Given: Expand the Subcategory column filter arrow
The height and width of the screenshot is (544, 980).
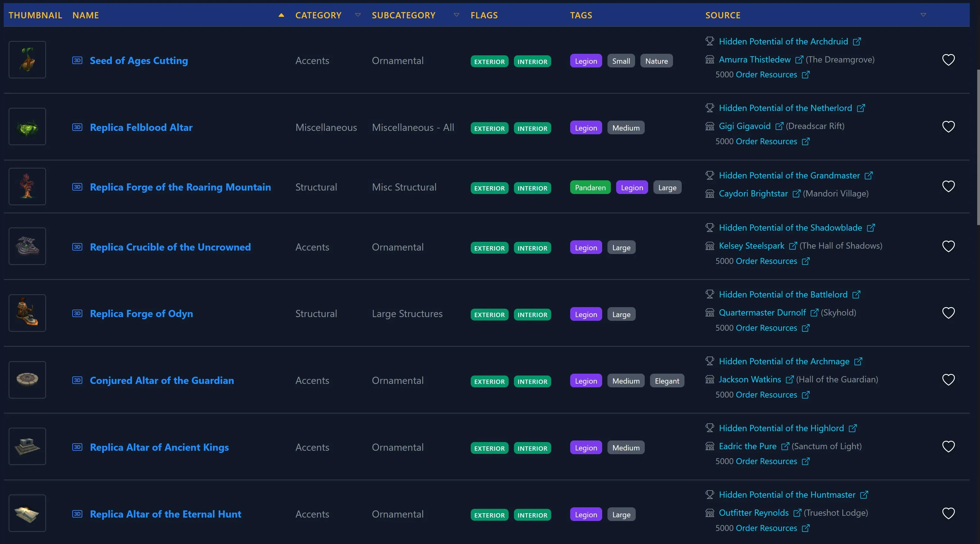Looking at the screenshot, I should point(456,15).
